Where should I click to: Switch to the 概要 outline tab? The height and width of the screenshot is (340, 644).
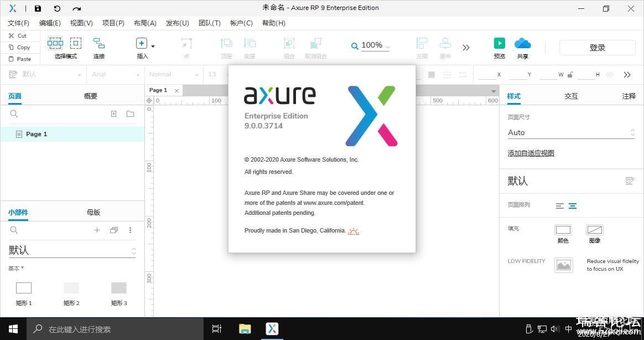[91, 96]
